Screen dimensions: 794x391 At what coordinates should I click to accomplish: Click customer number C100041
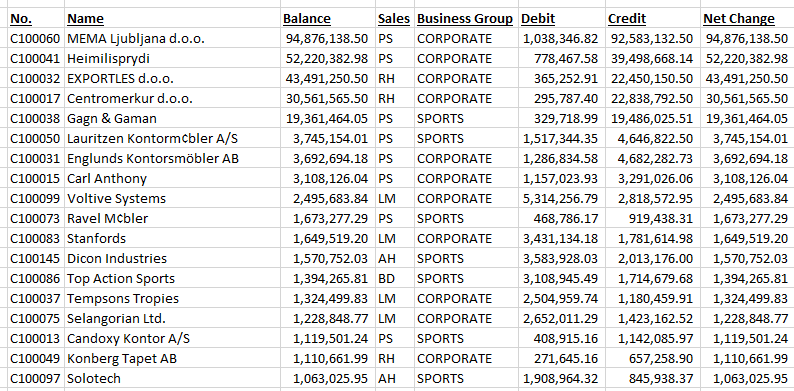click(36, 59)
